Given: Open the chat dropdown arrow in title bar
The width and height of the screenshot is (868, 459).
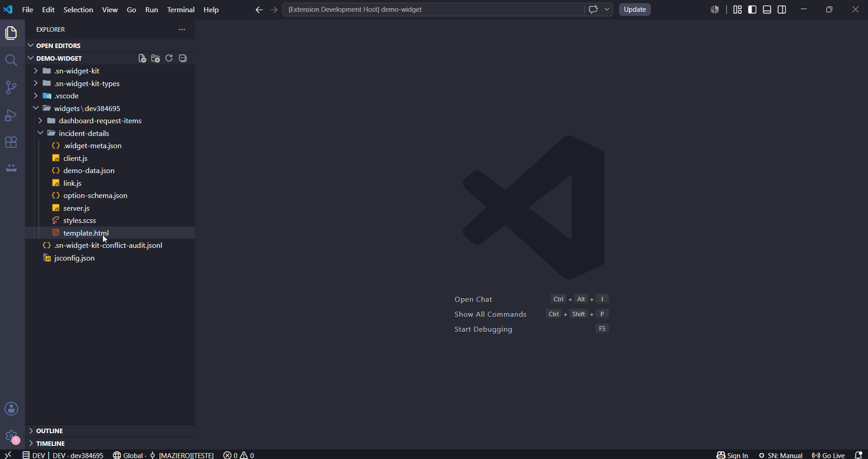Looking at the screenshot, I should point(607,10).
